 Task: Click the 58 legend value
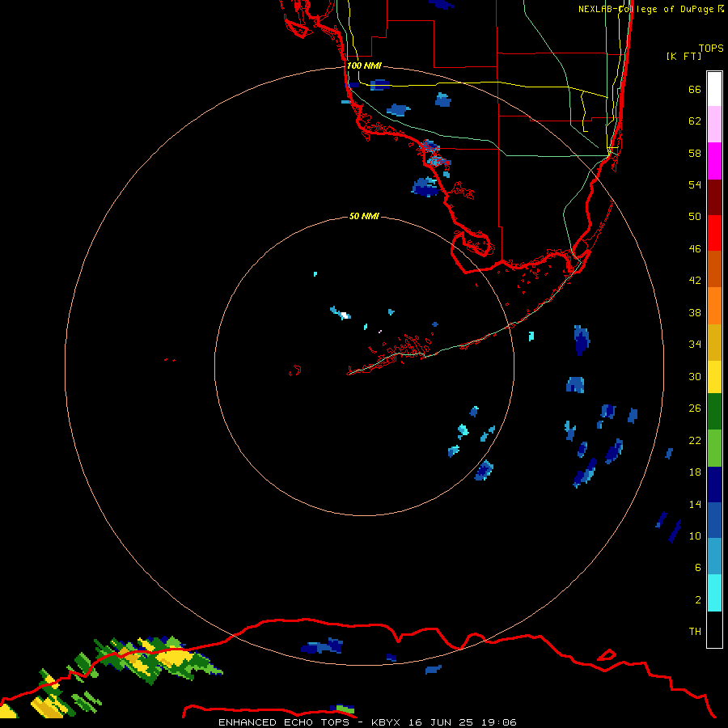695,153
